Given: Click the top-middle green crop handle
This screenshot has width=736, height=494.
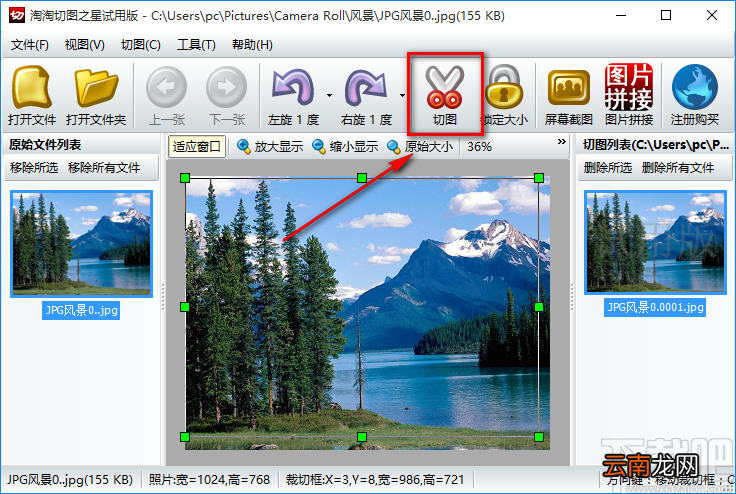Looking at the screenshot, I should click(362, 178).
